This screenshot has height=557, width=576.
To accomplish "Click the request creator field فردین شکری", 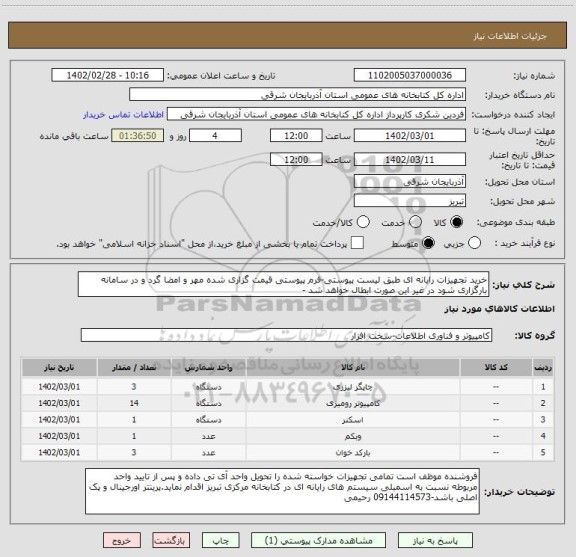I will (316, 115).
